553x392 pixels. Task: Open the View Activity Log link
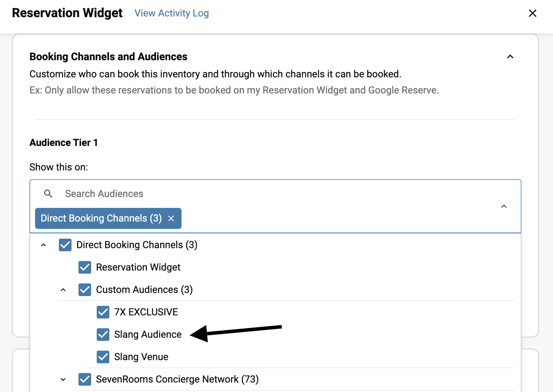click(x=171, y=13)
